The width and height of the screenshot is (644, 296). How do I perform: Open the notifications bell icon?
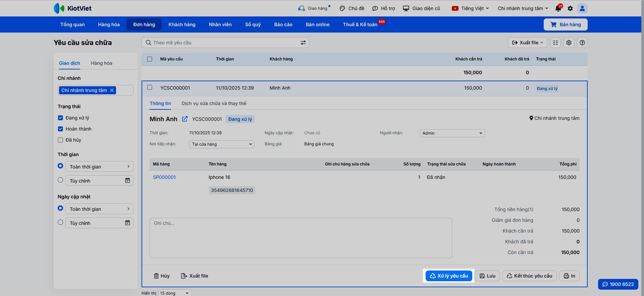558,8
